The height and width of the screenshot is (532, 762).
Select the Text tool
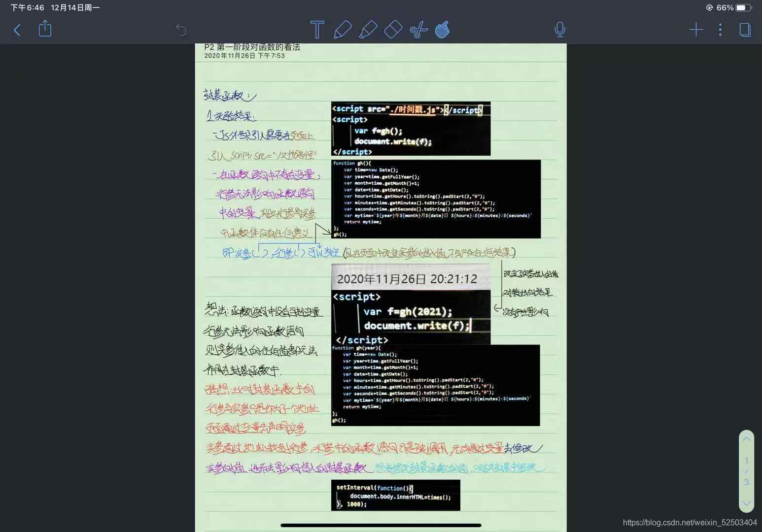coord(317,30)
